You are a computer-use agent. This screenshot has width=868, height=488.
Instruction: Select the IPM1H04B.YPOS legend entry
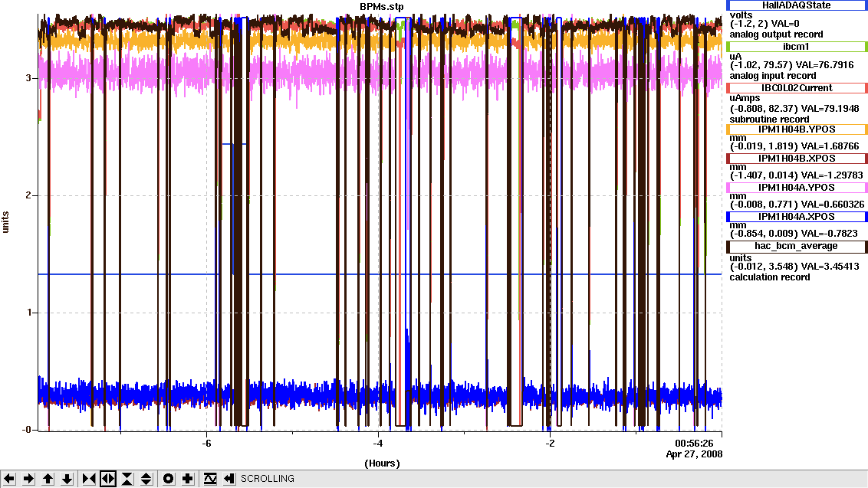coord(796,129)
